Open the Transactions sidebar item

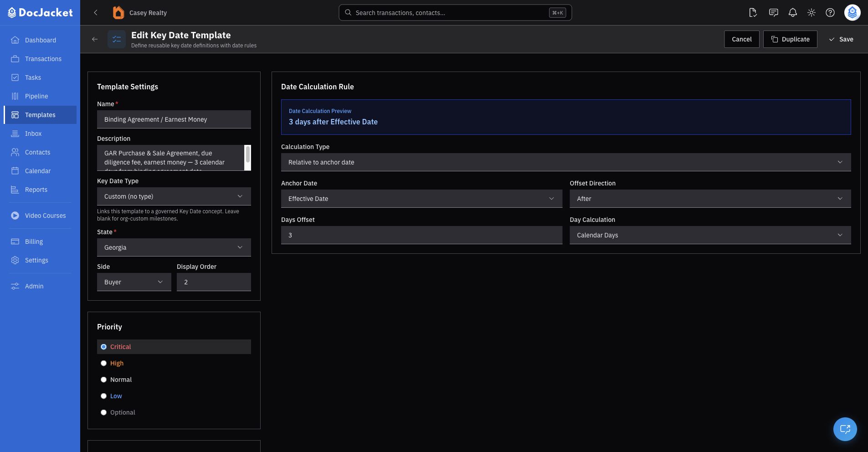pyautogui.click(x=40, y=59)
